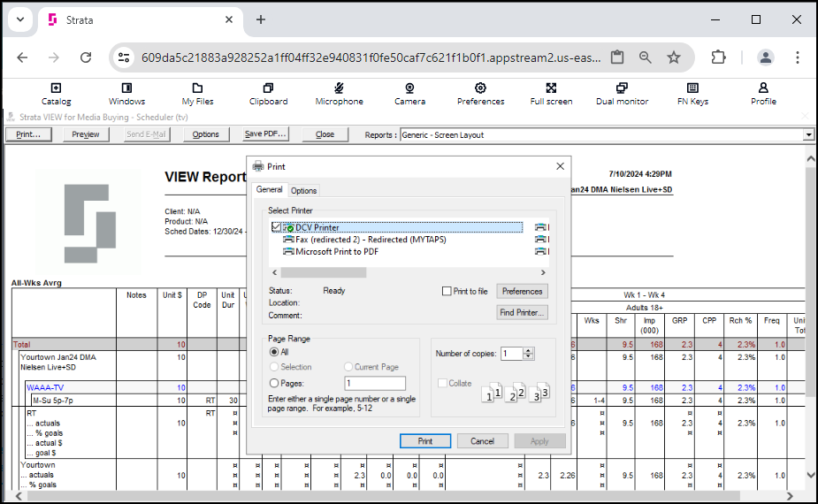This screenshot has width=818, height=504.
Task: Click report horizontal scrollbar right arrow
Action: point(790,496)
